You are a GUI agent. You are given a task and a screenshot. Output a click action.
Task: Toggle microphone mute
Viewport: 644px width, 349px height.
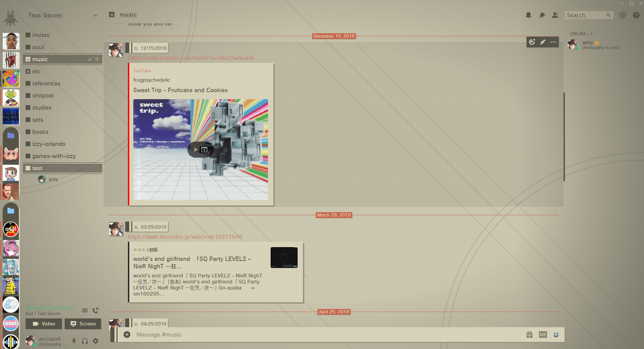pyautogui.click(x=74, y=341)
